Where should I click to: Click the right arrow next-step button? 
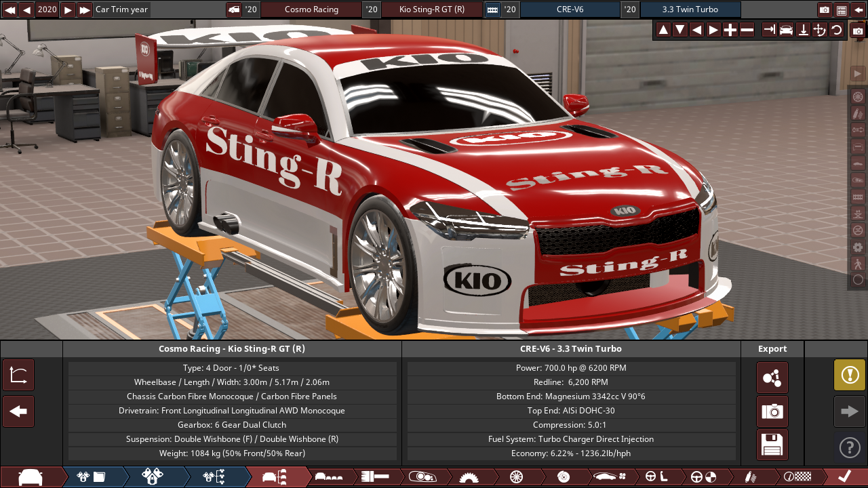[x=850, y=411]
